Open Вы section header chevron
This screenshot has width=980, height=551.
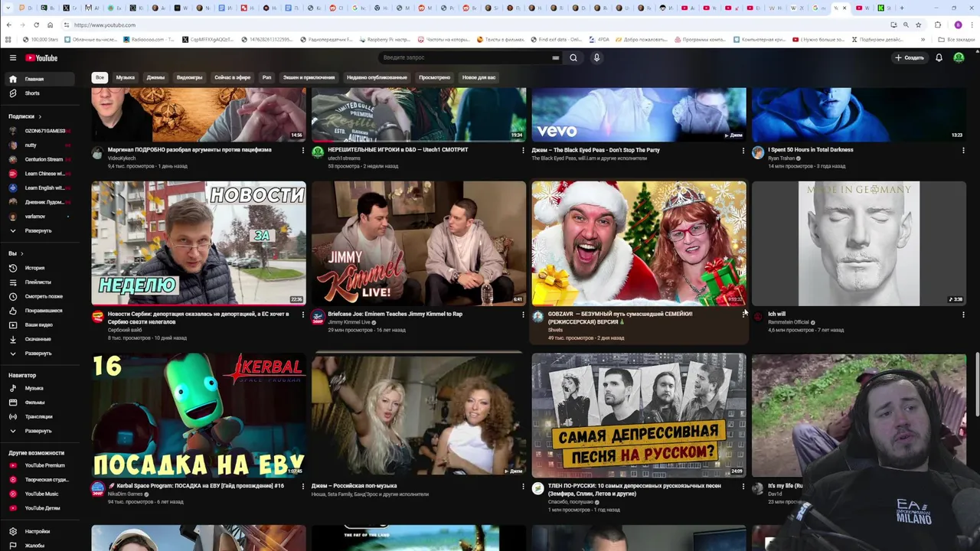coord(21,253)
